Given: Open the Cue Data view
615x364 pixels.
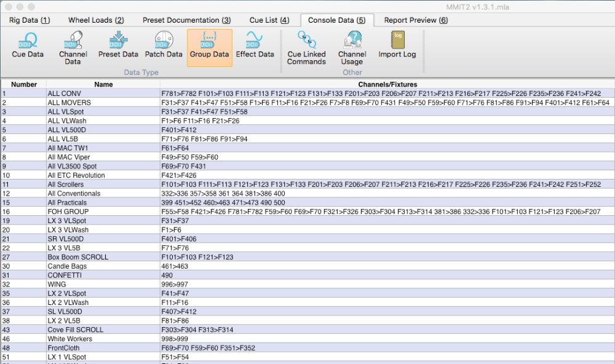Looking at the screenshot, I should (x=26, y=46).
